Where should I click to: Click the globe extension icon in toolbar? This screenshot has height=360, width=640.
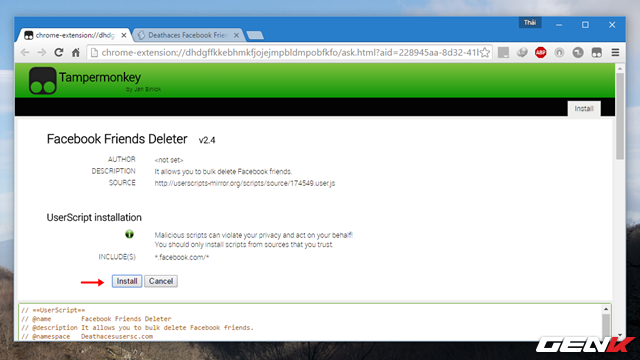coord(522,52)
